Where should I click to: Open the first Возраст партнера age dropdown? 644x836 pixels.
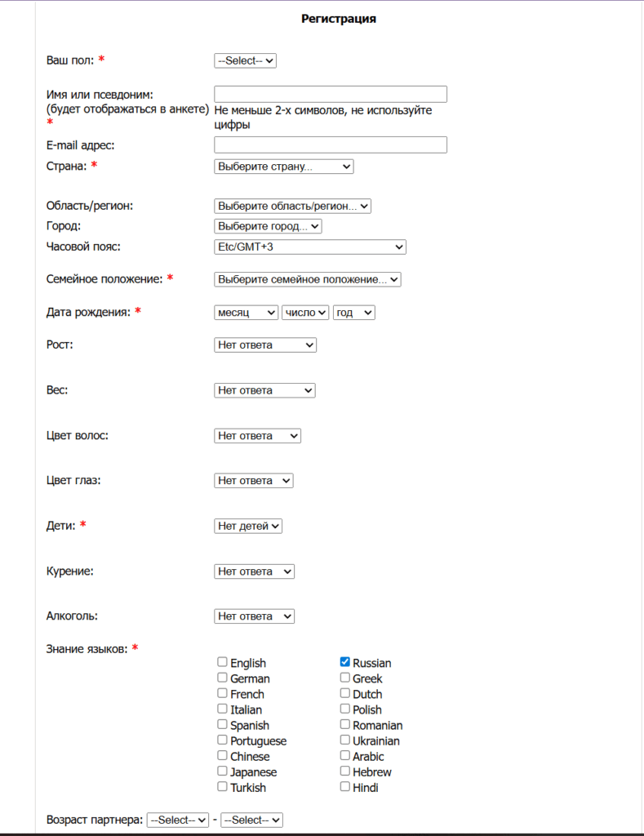(x=178, y=820)
